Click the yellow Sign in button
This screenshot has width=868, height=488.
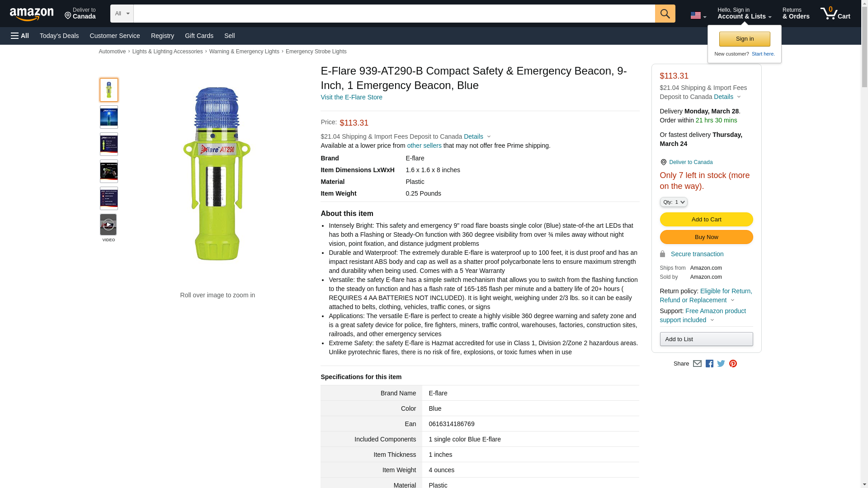click(744, 39)
